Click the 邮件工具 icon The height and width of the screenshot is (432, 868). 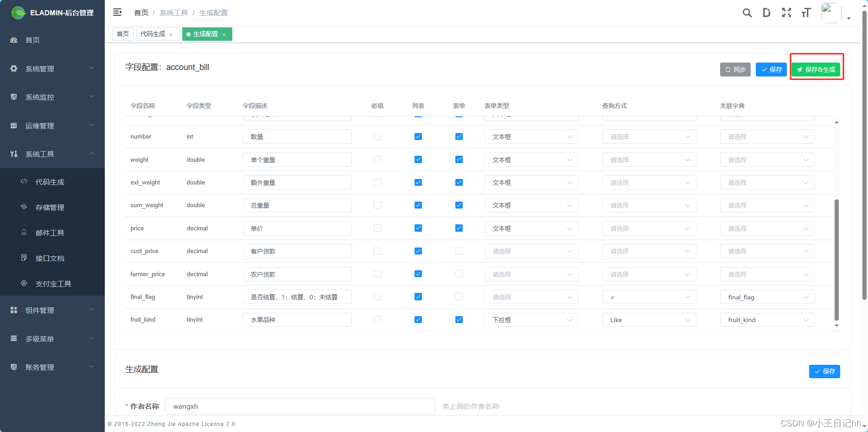(x=24, y=232)
